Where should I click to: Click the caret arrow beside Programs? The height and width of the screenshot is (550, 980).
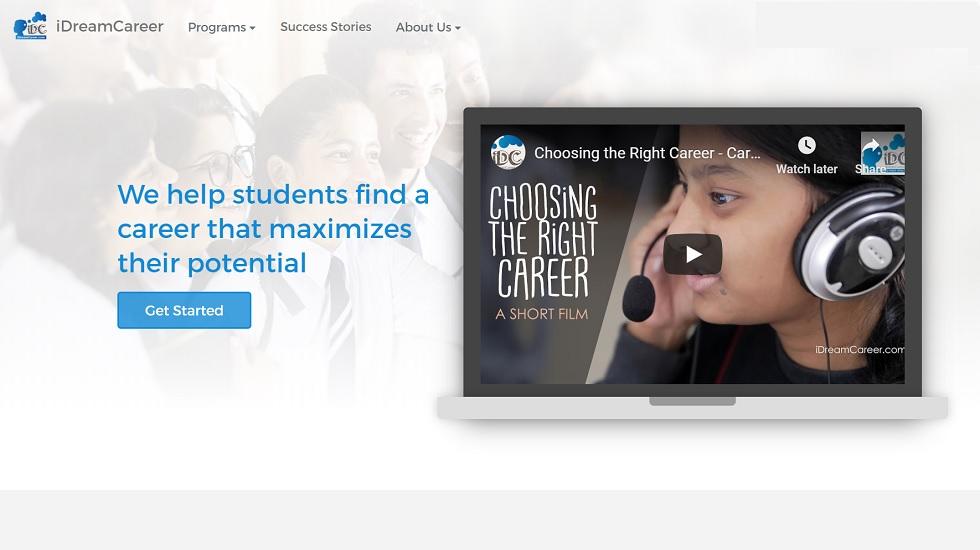coord(252,28)
